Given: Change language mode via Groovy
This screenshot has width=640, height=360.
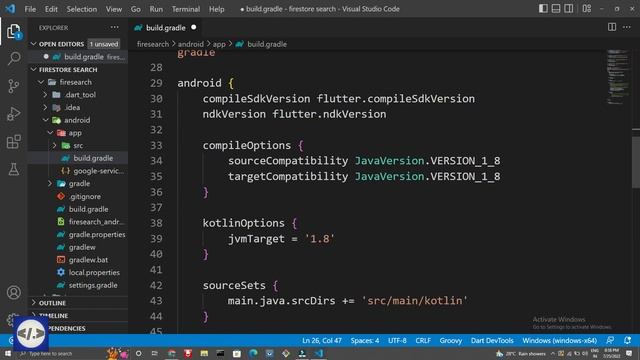Looking at the screenshot, I should [451, 340].
